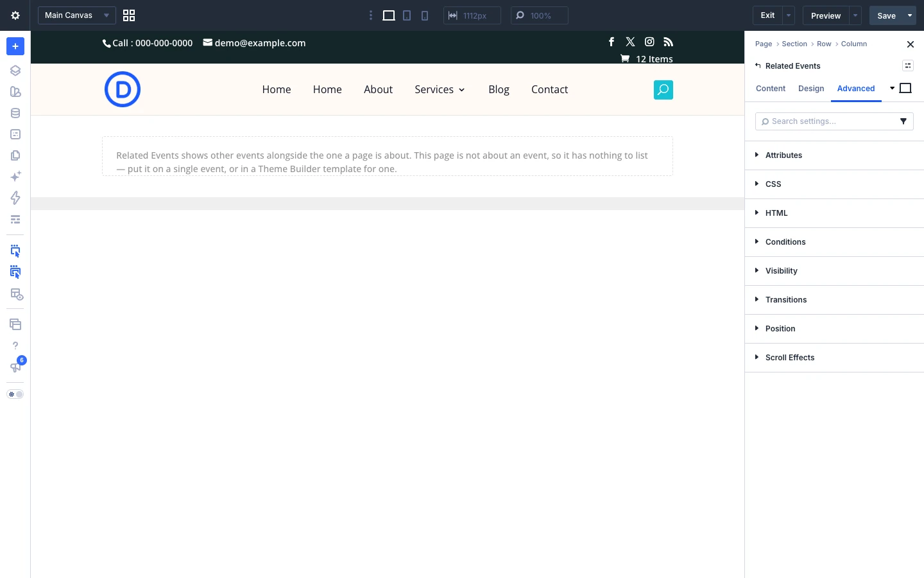This screenshot has width=924, height=578.
Task: Switch to the canvas grid view icon
Action: coord(129,15)
